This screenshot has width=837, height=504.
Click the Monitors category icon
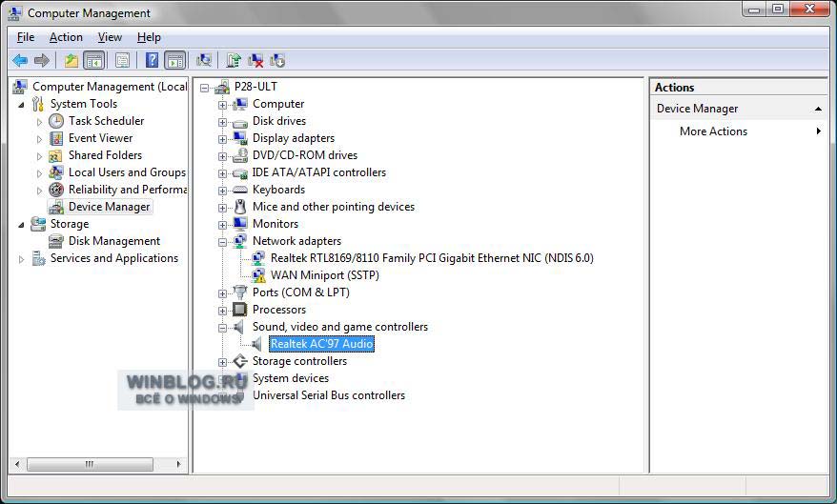click(x=240, y=224)
